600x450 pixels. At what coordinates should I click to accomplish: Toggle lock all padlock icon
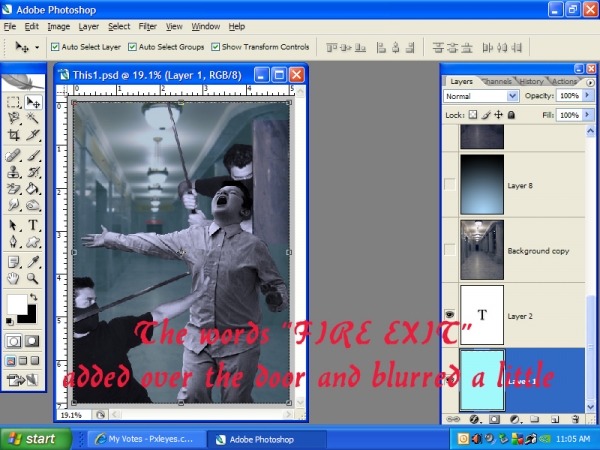coord(511,114)
